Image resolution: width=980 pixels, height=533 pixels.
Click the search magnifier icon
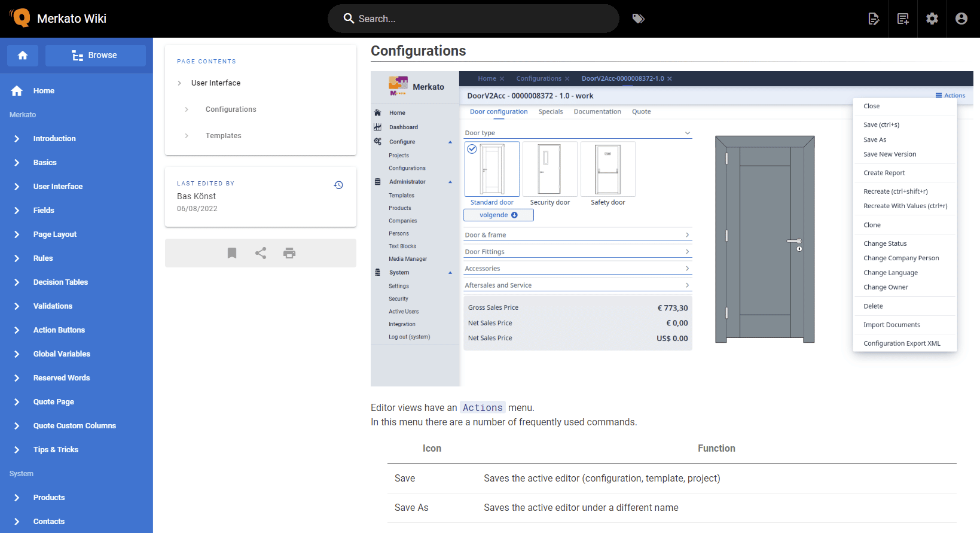(349, 19)
